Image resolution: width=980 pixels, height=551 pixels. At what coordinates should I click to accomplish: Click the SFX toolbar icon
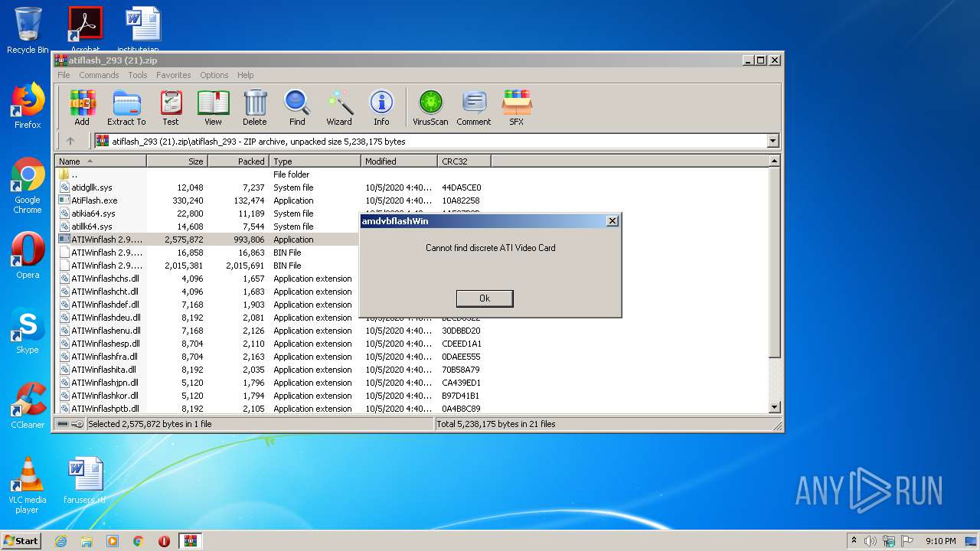(517, 108)
